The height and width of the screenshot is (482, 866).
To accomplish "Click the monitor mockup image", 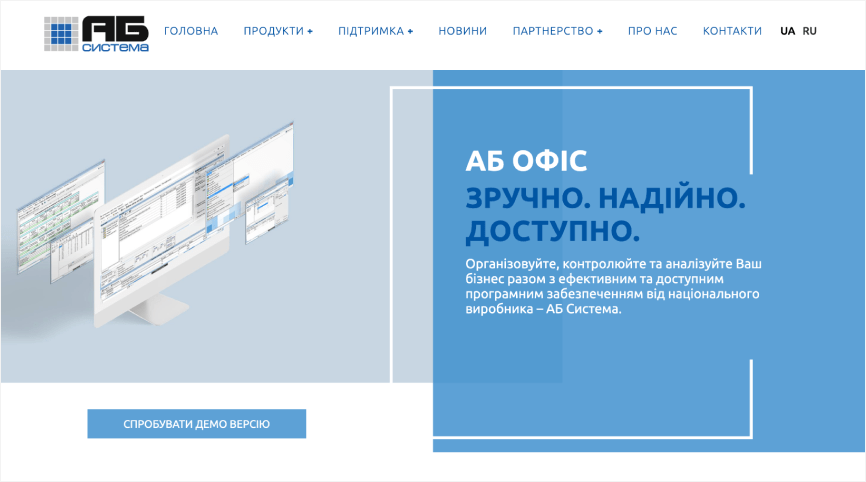I will tap(155, 226).
